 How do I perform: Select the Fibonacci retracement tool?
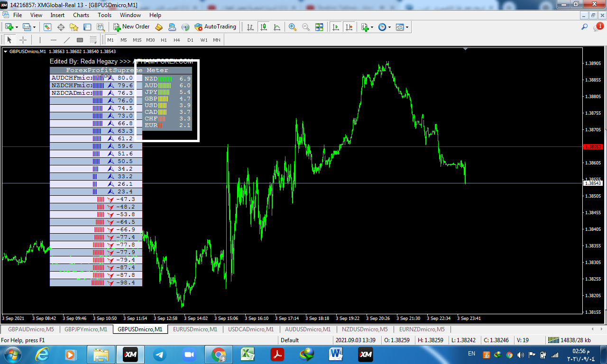93,40
